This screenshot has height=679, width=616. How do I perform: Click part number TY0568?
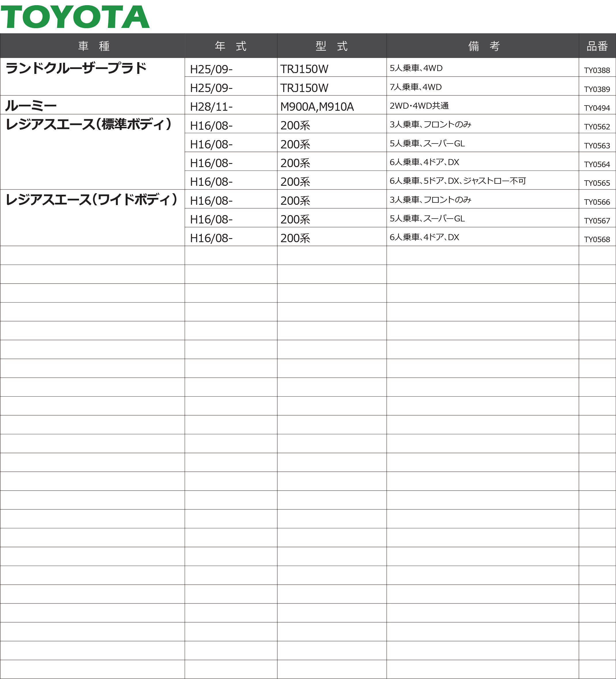[597, 240]
